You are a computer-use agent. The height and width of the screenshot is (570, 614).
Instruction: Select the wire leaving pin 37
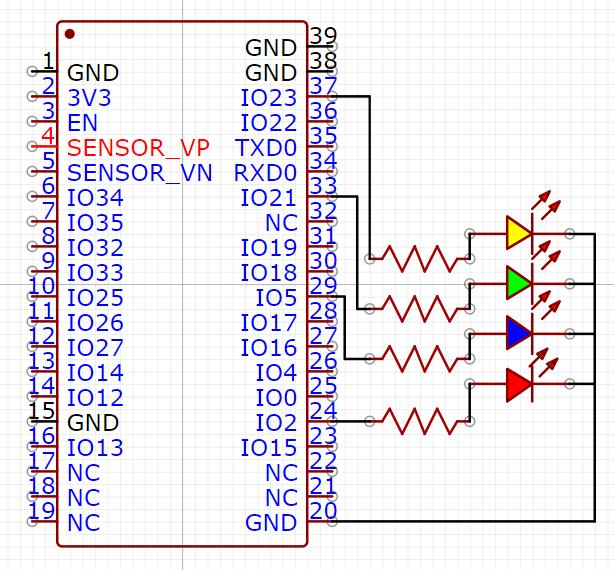(x=369, y=176)
